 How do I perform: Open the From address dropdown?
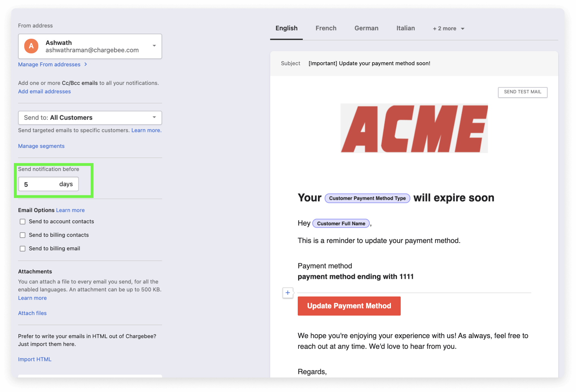tap(154, 46)
